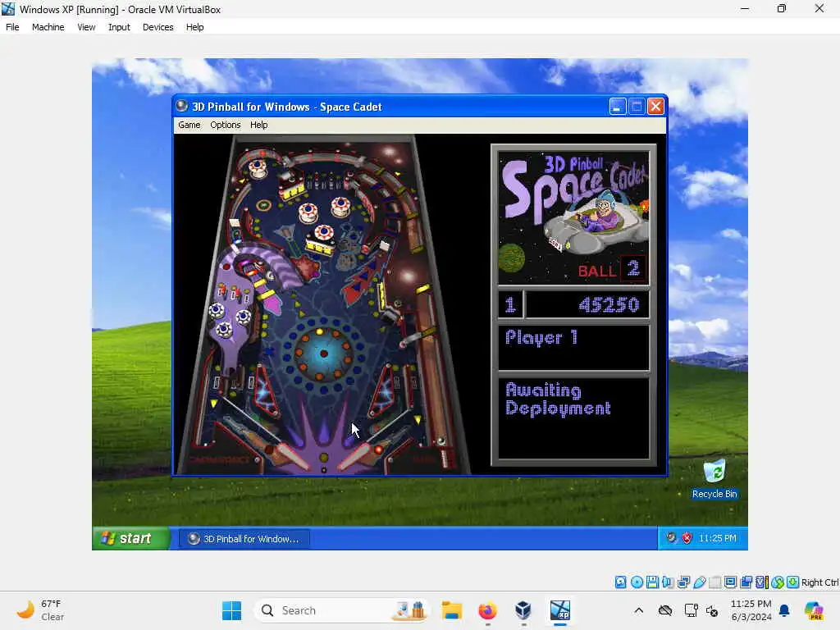Select the 3D Pinball taskbar button
Image resolution: width=840 pixels, height=630 pixels.
244,538
